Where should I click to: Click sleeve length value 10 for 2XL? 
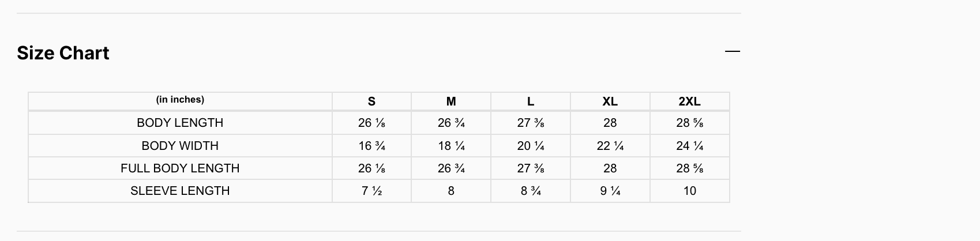point(689,191)
